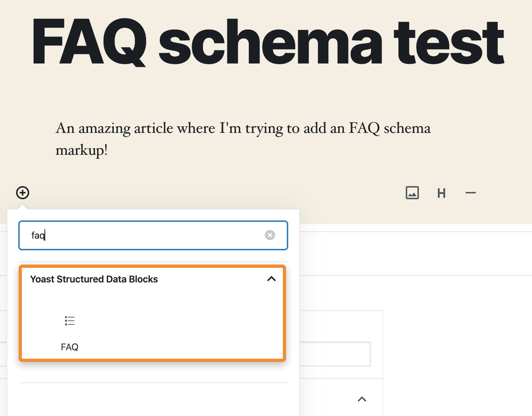Click the empty text box behind the popup
This screenshot has width=532, height=416.
339,354
